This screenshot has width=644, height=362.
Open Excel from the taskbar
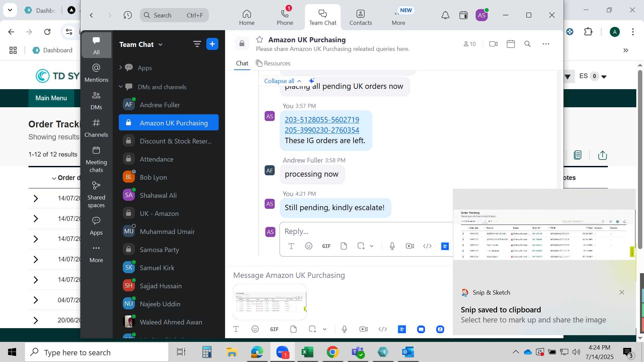[x=307, y=352]
